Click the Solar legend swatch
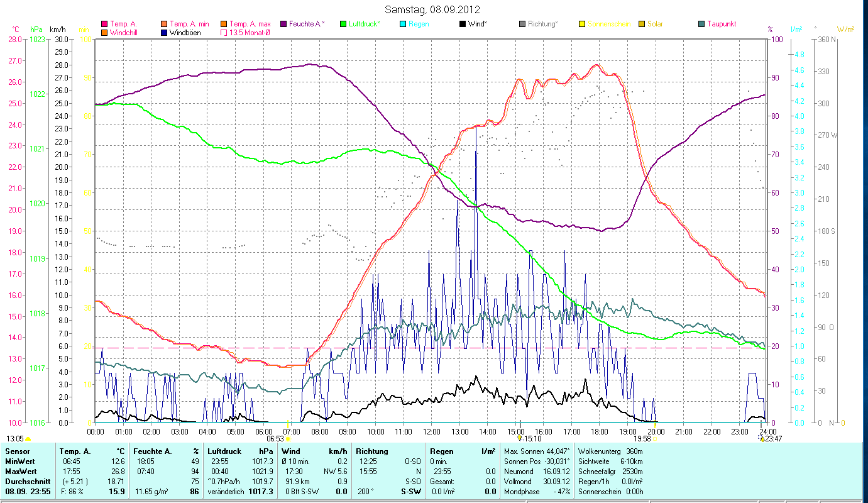Screen dimensions: 868x503 coord(642,24)
